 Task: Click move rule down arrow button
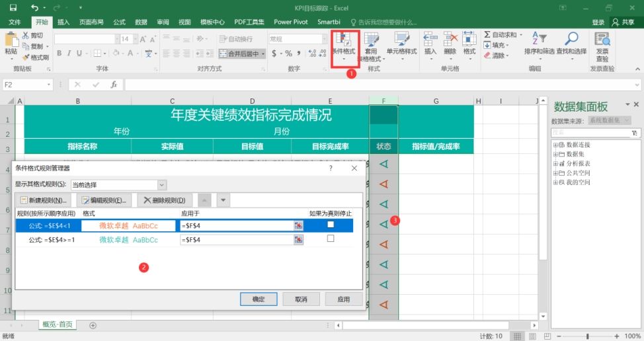click(223, 200)
